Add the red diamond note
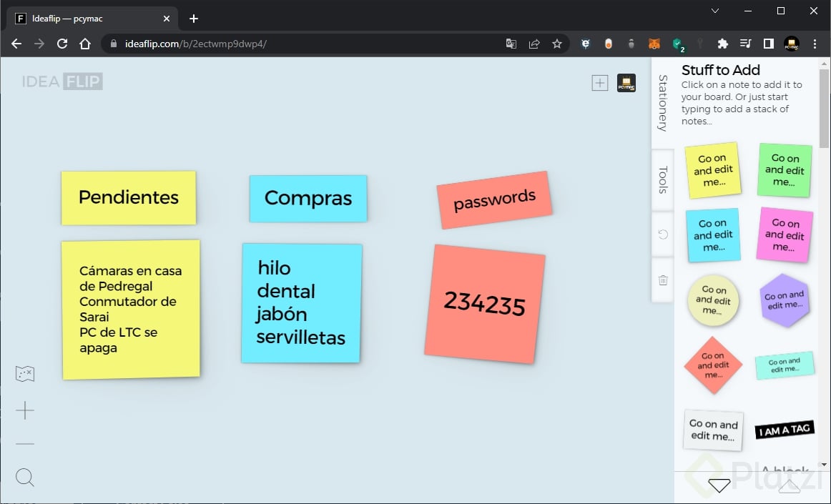The height and width of the screenshot is (504, 831). pos(713,365)
